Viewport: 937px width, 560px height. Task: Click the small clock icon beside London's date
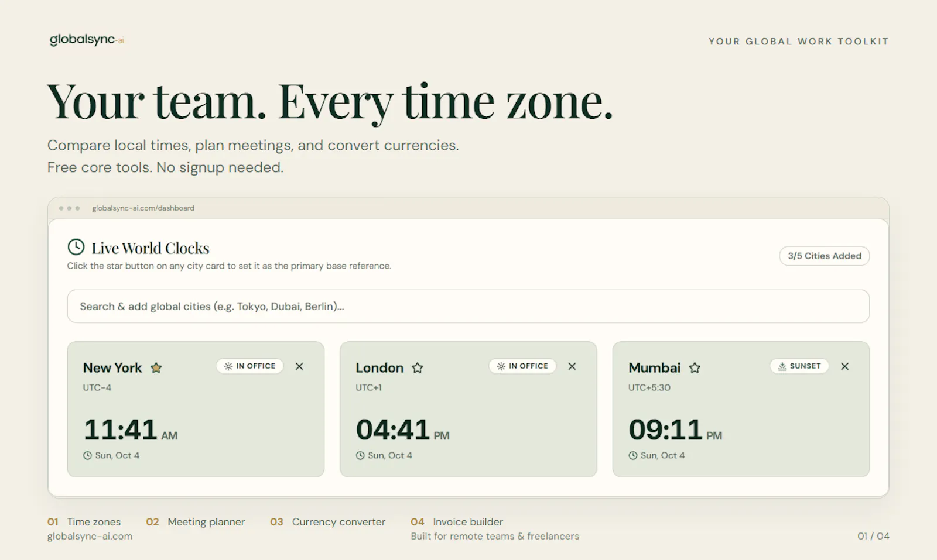click(360, 455)
